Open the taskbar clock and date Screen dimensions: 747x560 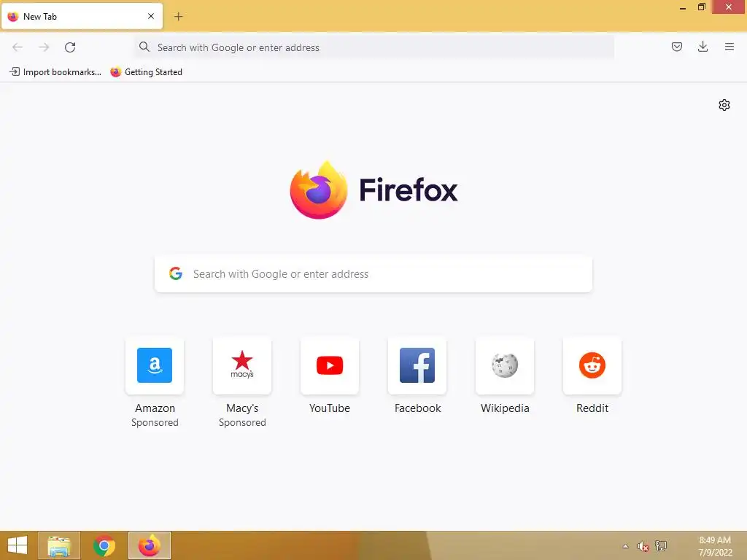(x=715, y=546)
